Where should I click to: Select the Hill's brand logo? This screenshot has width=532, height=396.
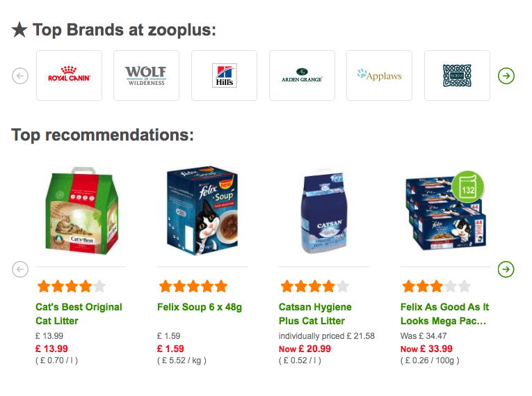[x=224, y=75]
